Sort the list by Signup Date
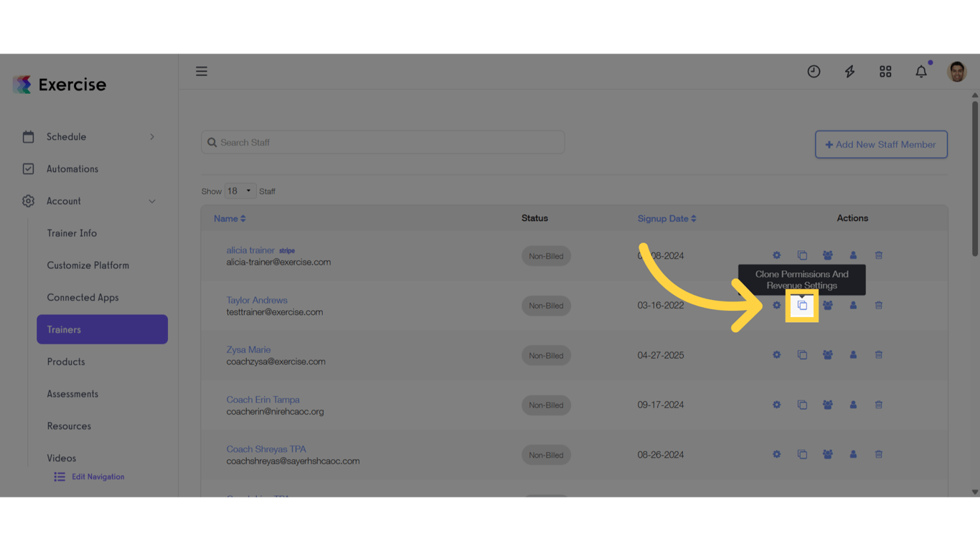Screen dimensions: 980x551 click(666, 218)
